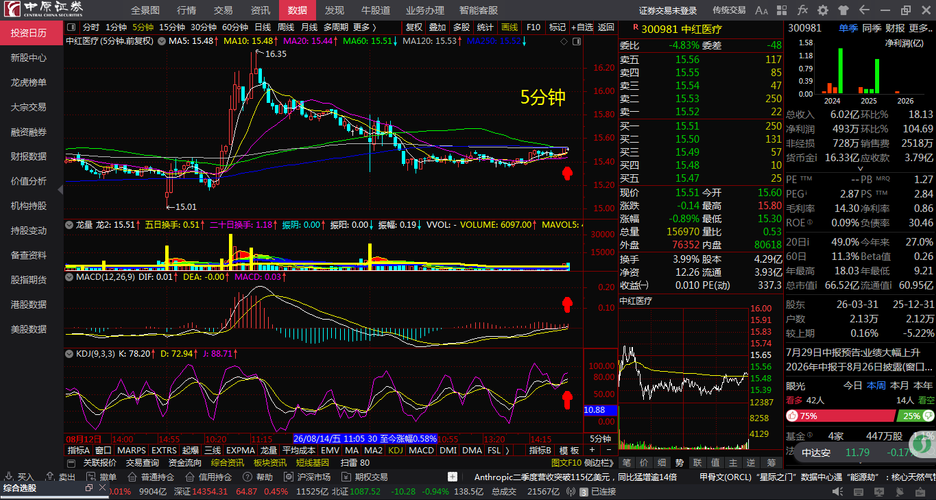Open 期权交易 options trading icon
Viewport: 936px width, 500px height.
[x=346, y=477]
